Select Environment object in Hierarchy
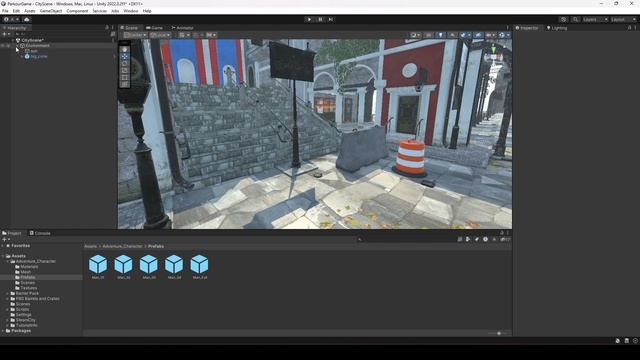Viewport: 640px width, 360px height. click(38, 46)
